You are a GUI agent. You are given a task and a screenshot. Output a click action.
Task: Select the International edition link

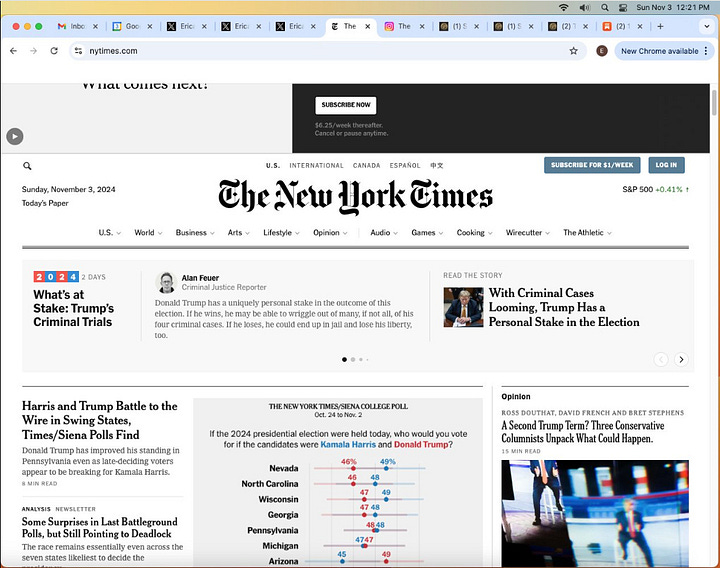(316, 165)
